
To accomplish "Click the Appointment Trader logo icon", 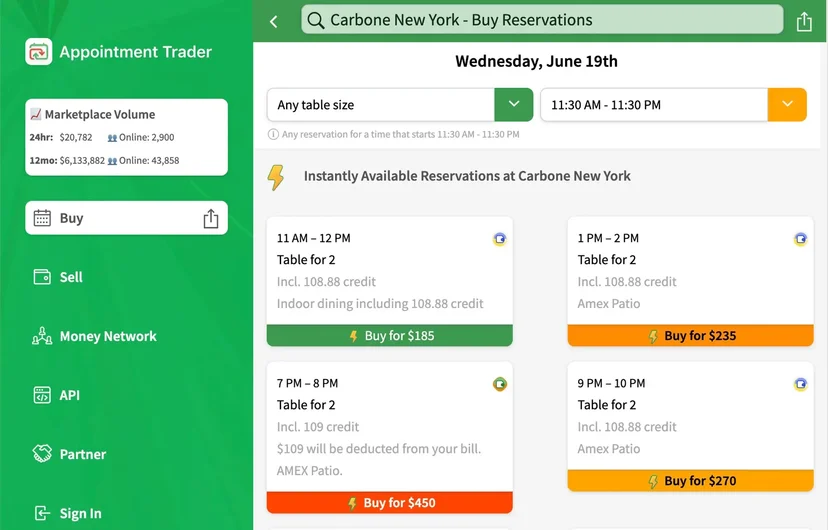I will (39, 52).
